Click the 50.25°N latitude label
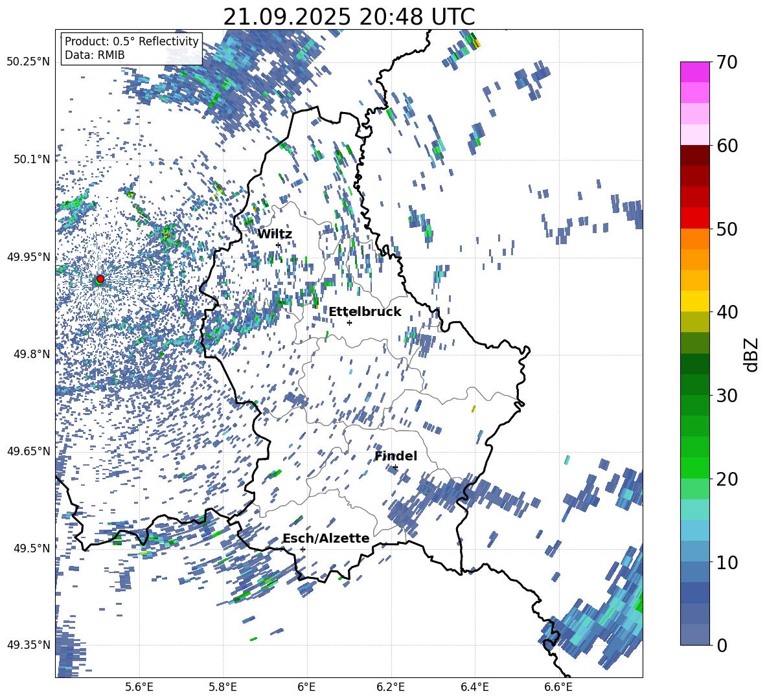 coord(29,62)
